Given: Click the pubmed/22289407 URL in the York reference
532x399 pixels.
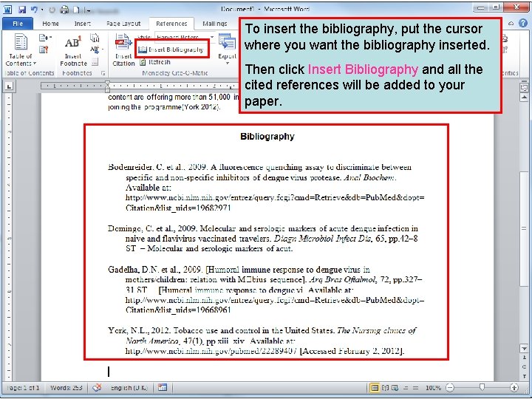Looking at the screenshot, I should click(211, 351).
